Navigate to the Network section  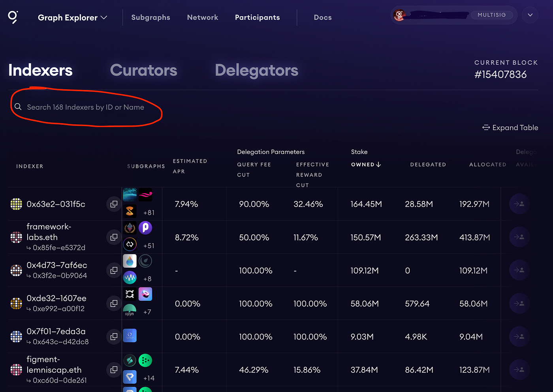(202, 17)
